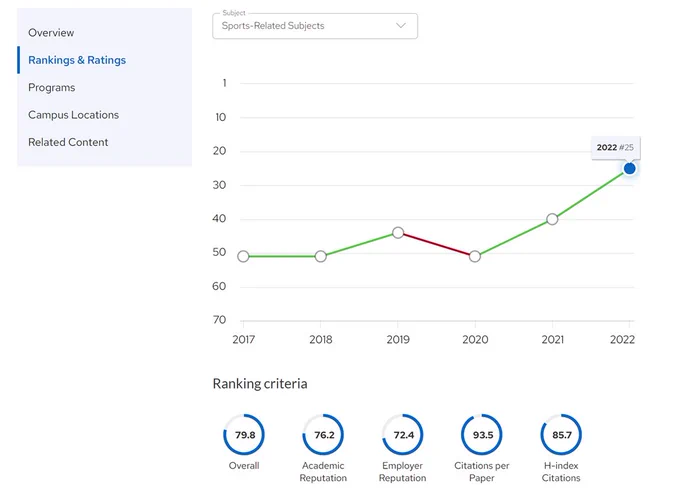Click the 2020 x-axis label

(475, 339)
